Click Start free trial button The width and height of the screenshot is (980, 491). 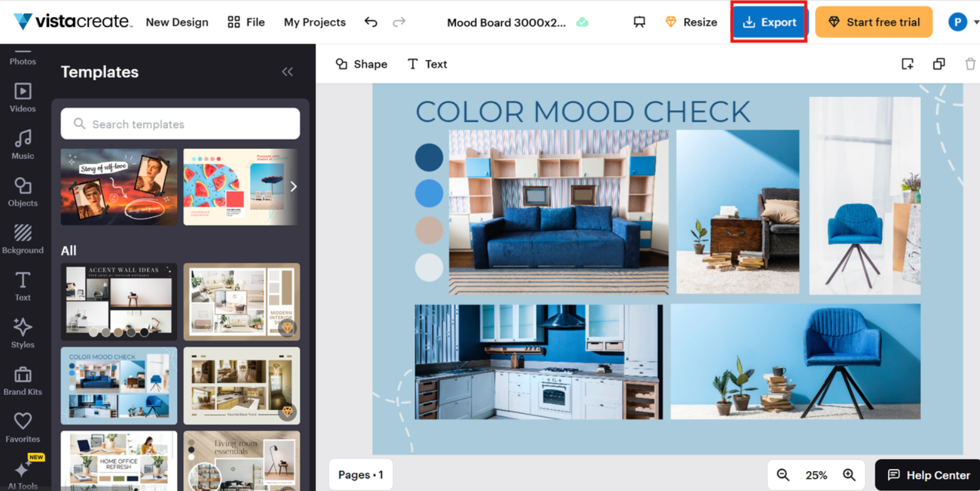(x=874, y=22)
